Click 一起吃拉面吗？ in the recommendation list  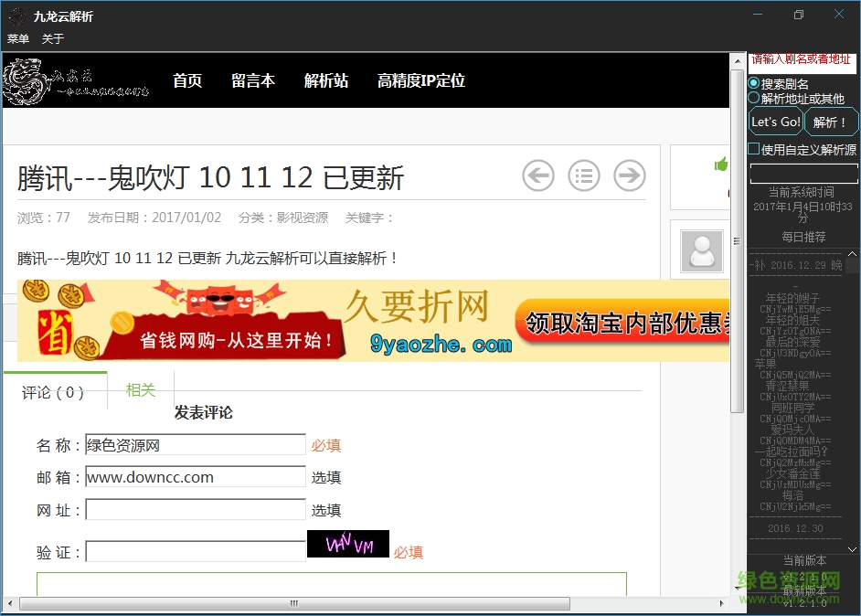coord(792,451)
